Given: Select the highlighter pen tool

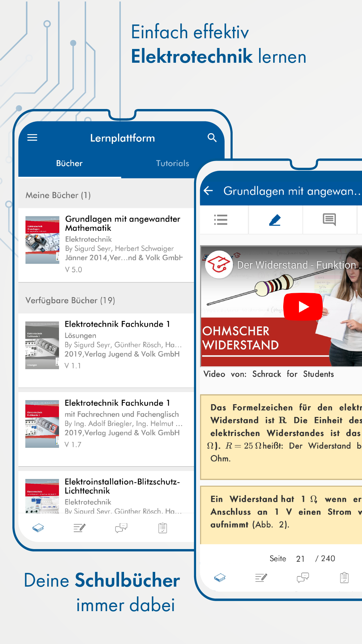Looking at the screenshot, I should [275, 220].
